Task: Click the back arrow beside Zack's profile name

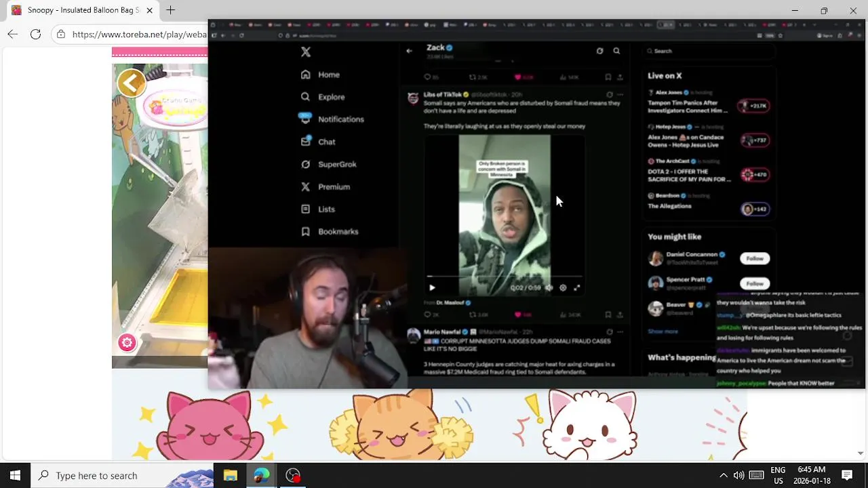Action: [409, 51]
